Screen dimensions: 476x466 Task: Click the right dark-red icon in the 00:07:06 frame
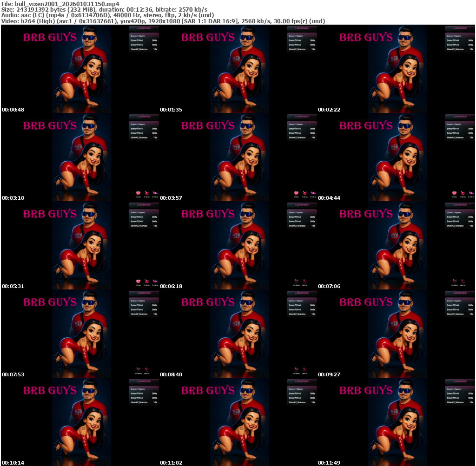[x=463, y=281]
